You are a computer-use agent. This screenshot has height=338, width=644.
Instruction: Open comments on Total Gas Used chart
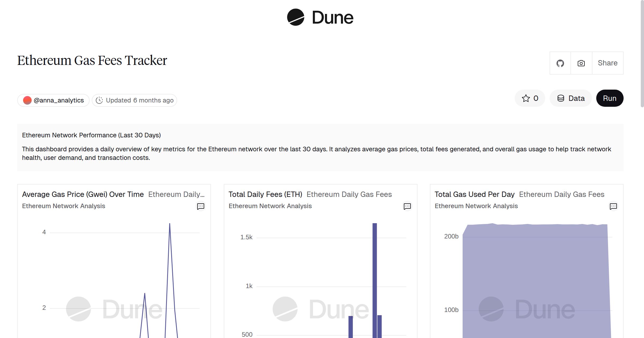[x=613, y=206]
